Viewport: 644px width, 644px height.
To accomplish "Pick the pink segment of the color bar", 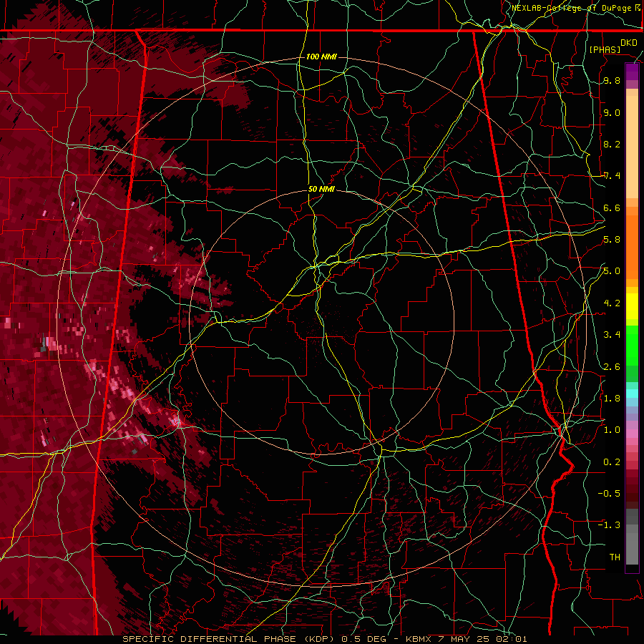I will 632,434.
